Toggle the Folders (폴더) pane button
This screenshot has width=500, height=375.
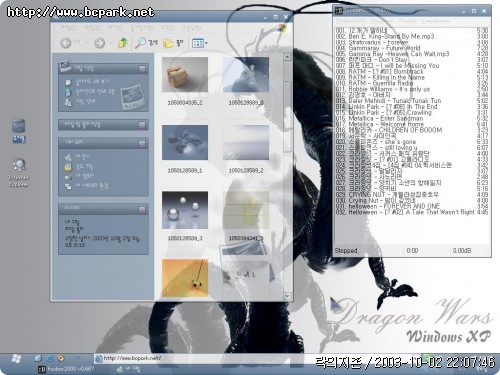(173, 43)
